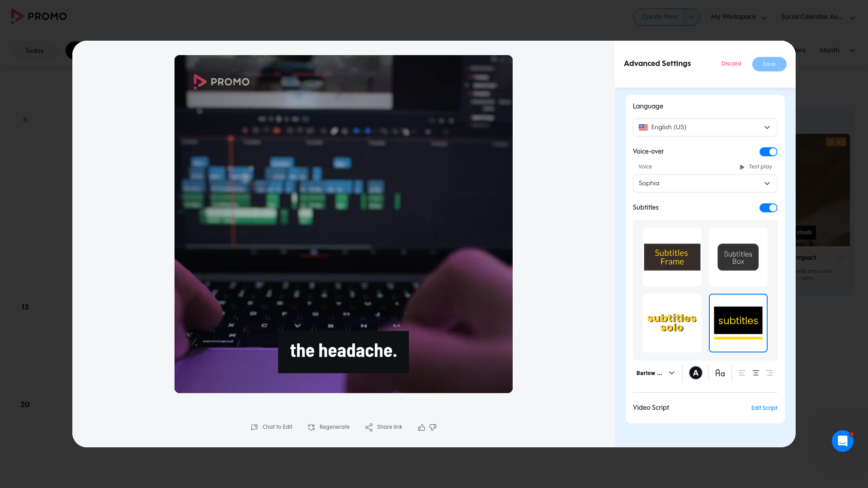Open the text case Aa option
The image size is (868, 488).
(x=720, y=373)
